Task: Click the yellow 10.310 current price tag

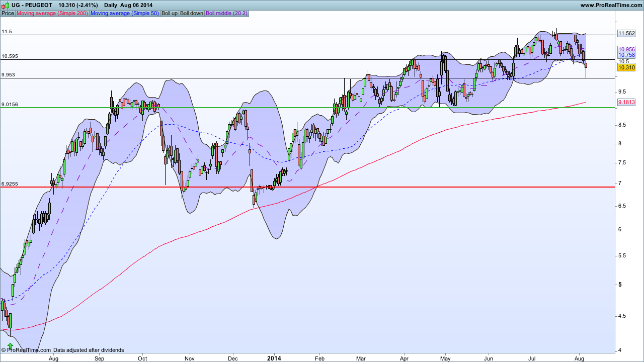Action: click(626, 67)
